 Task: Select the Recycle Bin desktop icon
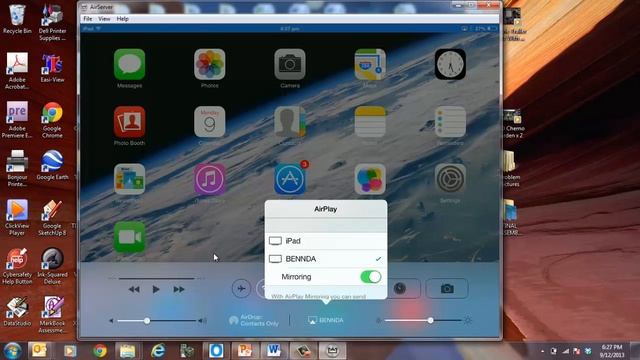17,19
